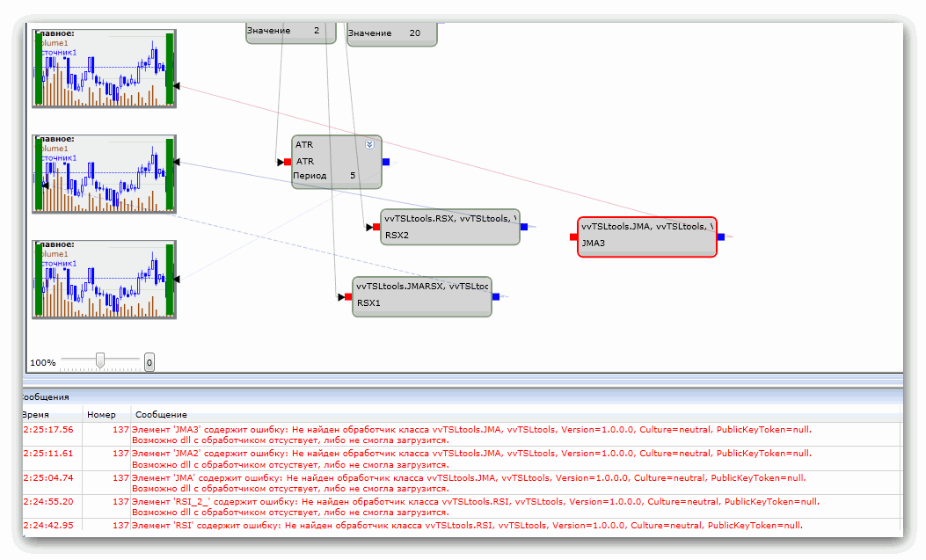Click timestamp 2:25:11.61
The image size is (926, 560).
tap(48, 454)
